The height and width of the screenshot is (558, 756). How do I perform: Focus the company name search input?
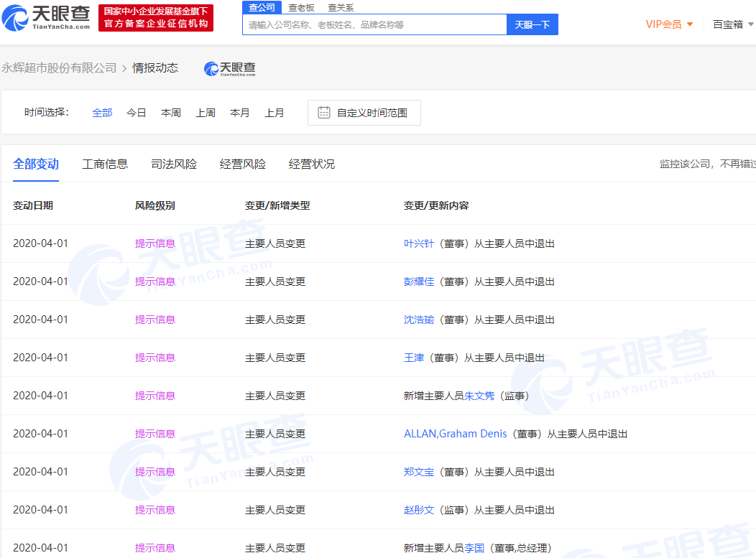pyautogui.click(x=374, y=24)
